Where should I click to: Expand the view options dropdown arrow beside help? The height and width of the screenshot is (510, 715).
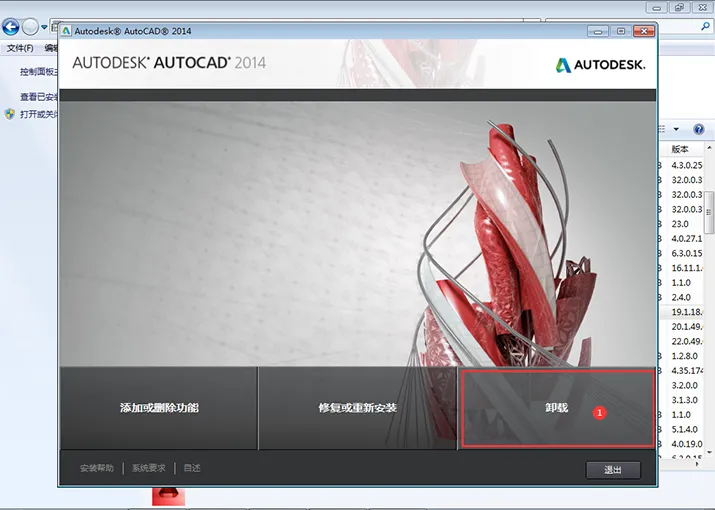pos(676,130)
